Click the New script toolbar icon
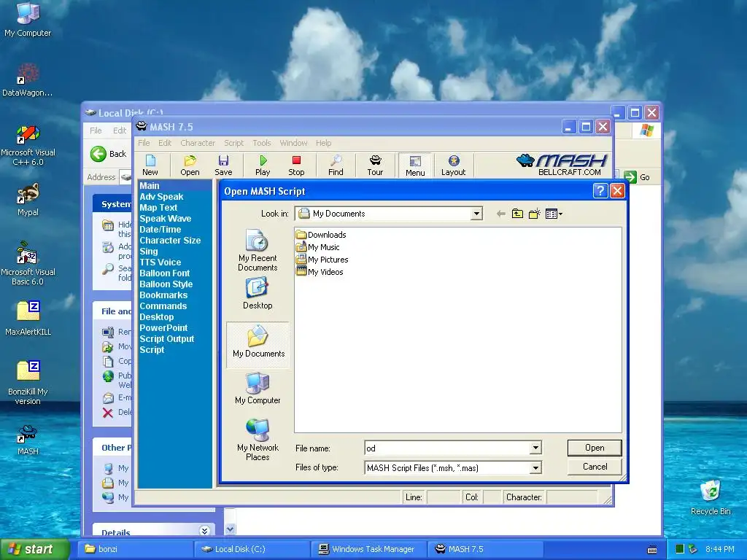Viewport: 747px width, 560px height. (x=150, y=165)
